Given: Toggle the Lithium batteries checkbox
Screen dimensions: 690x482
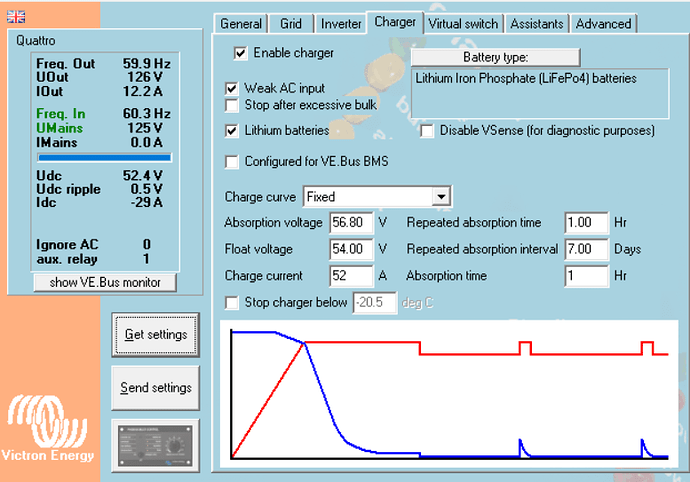Looking at the screenshot, I should point(231,131).
